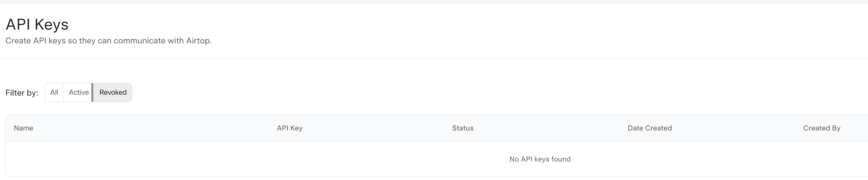Select the Revoked filter option
868x180 pixels.
click(113, 93)
